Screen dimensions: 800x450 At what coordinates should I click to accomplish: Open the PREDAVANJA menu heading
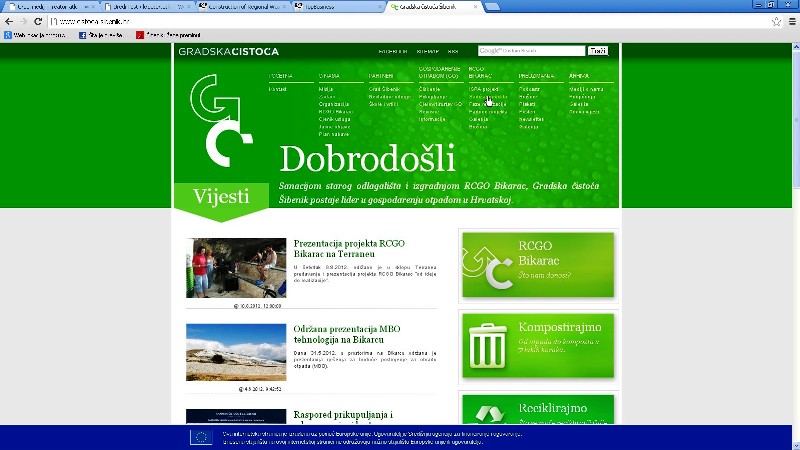point(536,76)
